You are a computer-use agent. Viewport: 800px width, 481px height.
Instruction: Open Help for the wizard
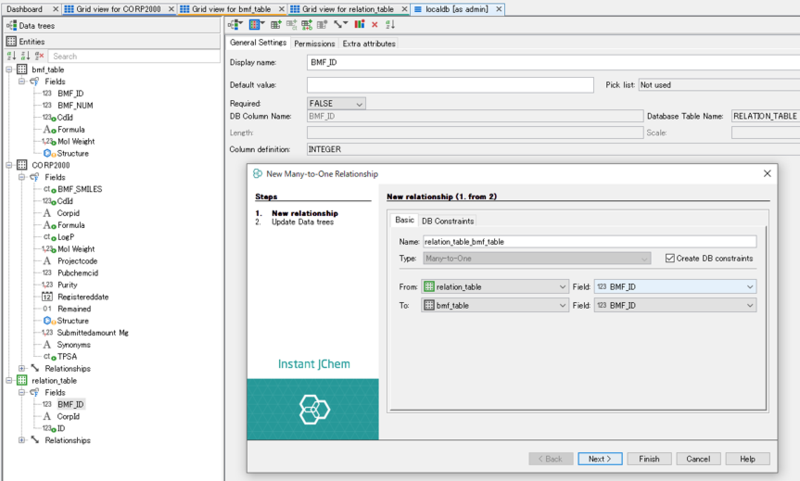tap(747, 459)
